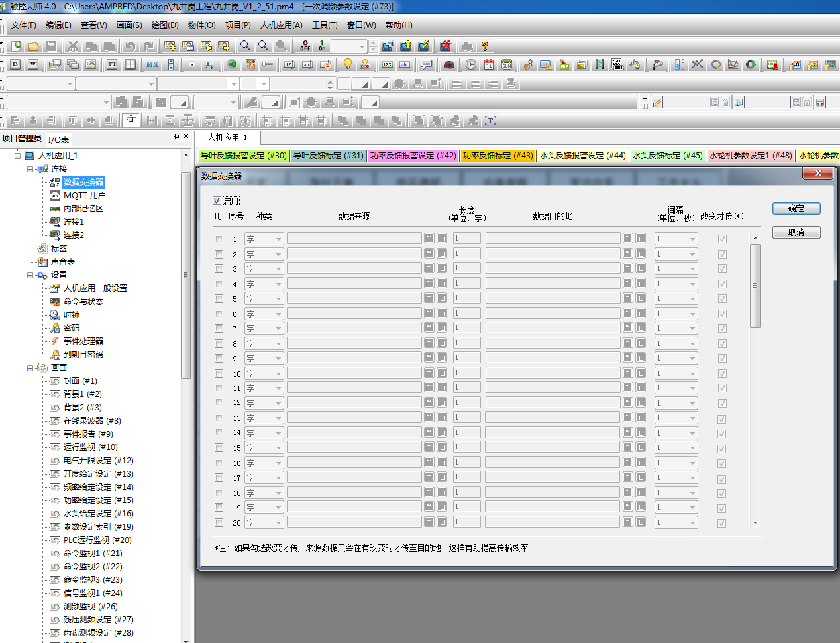The image size is (840, 643).
Task: Check the use box for row 1
Action: click(x=219, y=239)
